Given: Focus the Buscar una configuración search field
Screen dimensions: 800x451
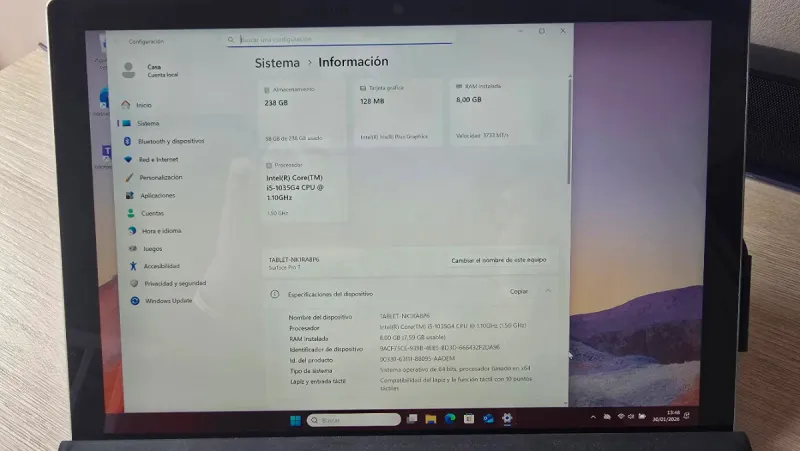Looking at the screenshot, I should 339,39.
